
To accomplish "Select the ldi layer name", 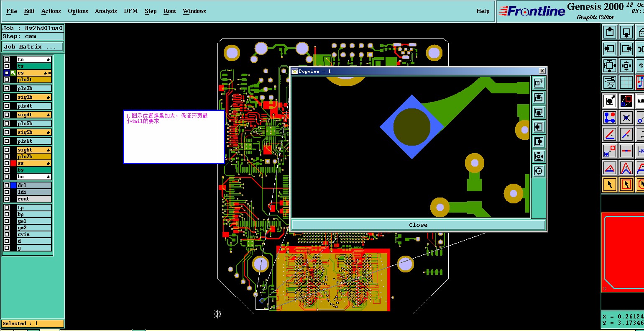I will coord(34,192).
